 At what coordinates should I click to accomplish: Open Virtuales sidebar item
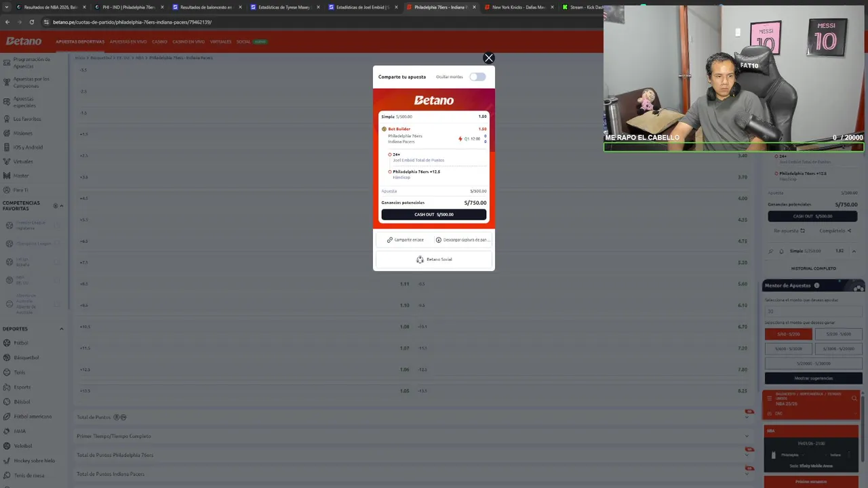[x=22, y=161]
